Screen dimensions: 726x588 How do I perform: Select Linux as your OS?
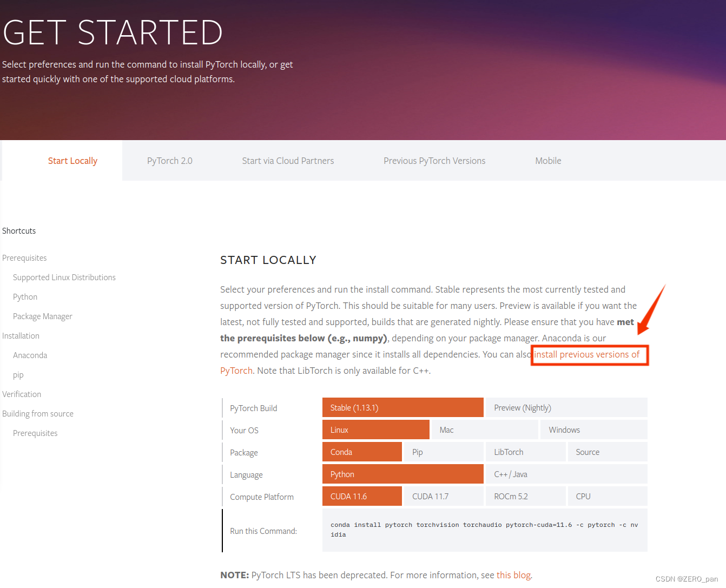[376, 430]
